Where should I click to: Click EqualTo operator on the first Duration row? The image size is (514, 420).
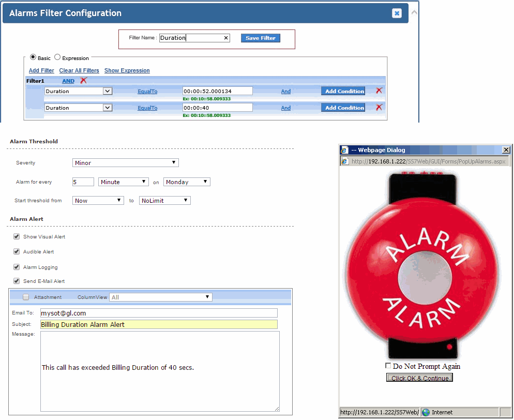[x=147, y=92]
